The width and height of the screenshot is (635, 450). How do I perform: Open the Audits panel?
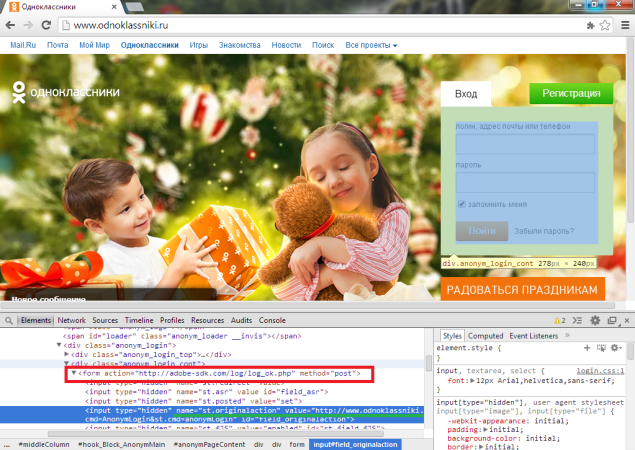click(241, 320)
